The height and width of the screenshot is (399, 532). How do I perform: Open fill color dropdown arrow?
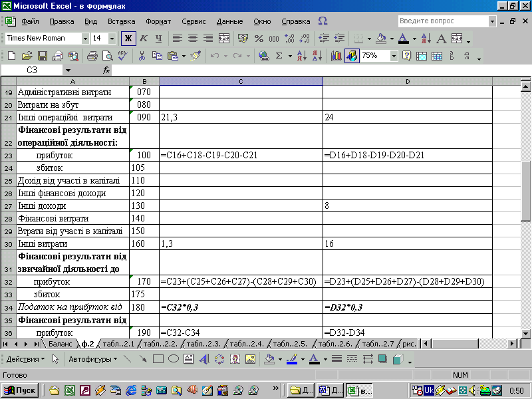point(392,39)
